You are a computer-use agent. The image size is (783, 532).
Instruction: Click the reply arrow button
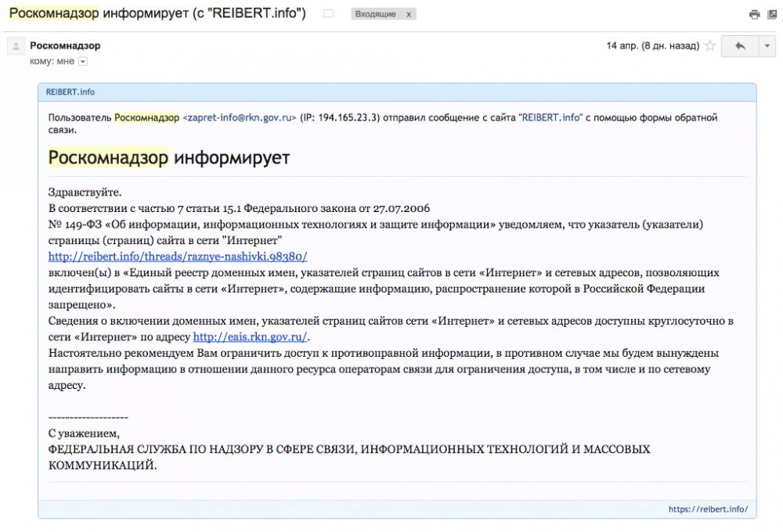pyautogui.click(x=739, y=46)
